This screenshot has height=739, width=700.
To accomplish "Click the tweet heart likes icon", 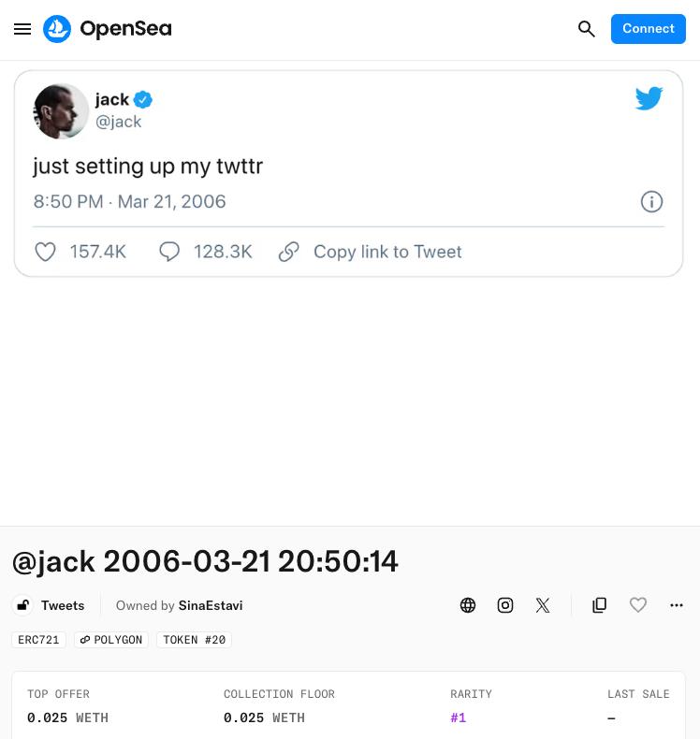I will pos(45,252).
